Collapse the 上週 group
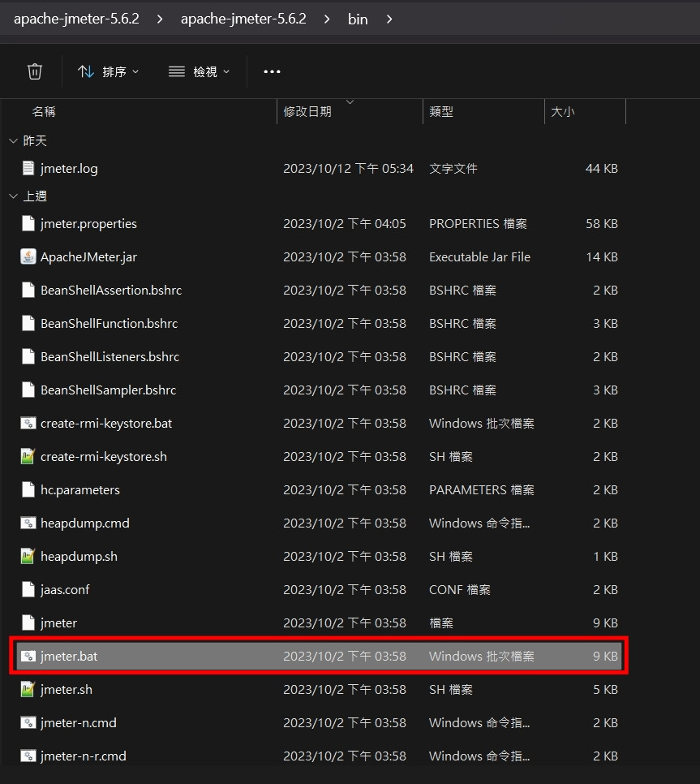This screenshot has width=700, height=784. point(14,196)
